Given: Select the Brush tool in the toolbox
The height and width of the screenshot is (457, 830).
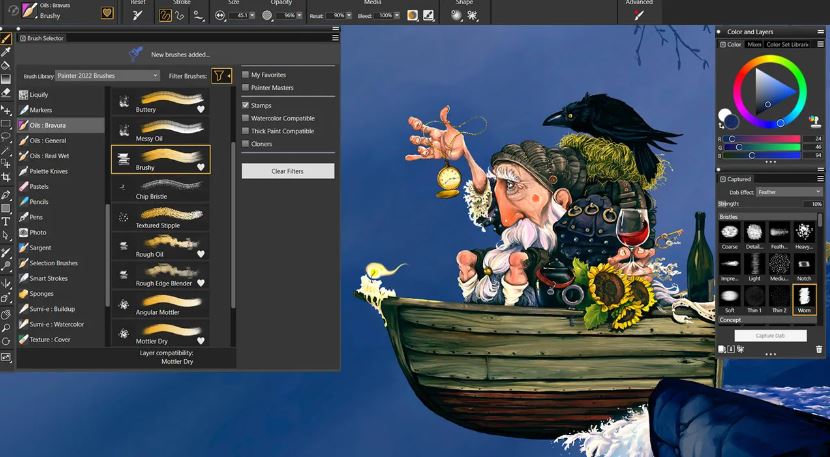Looking at the screenshot, I should pyautogui.click(x=6, y=39).
